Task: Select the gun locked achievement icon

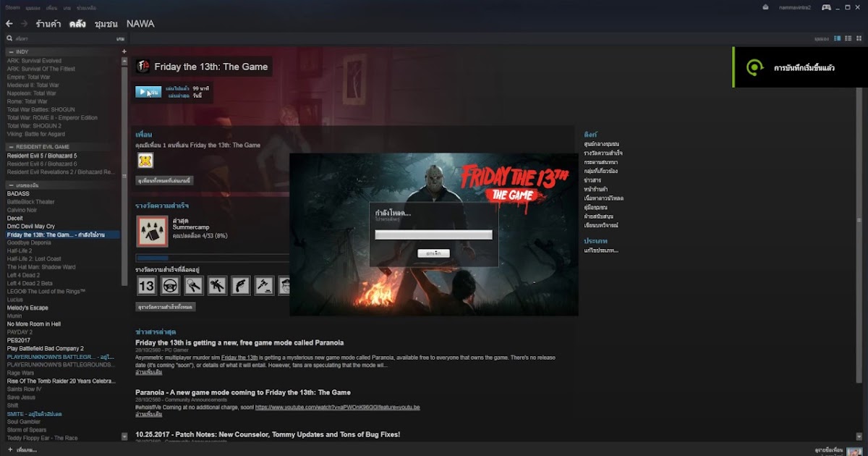Action: [x=240, y=286]
